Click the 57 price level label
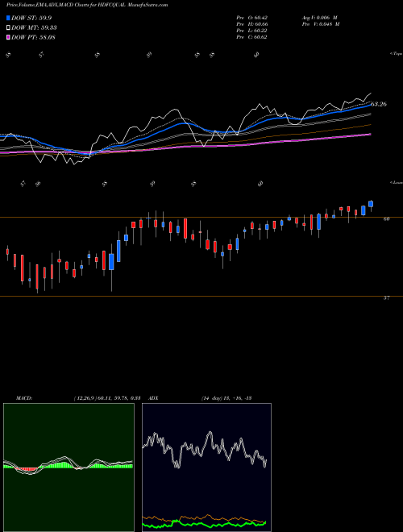403x532 pixels. (386, 298)
